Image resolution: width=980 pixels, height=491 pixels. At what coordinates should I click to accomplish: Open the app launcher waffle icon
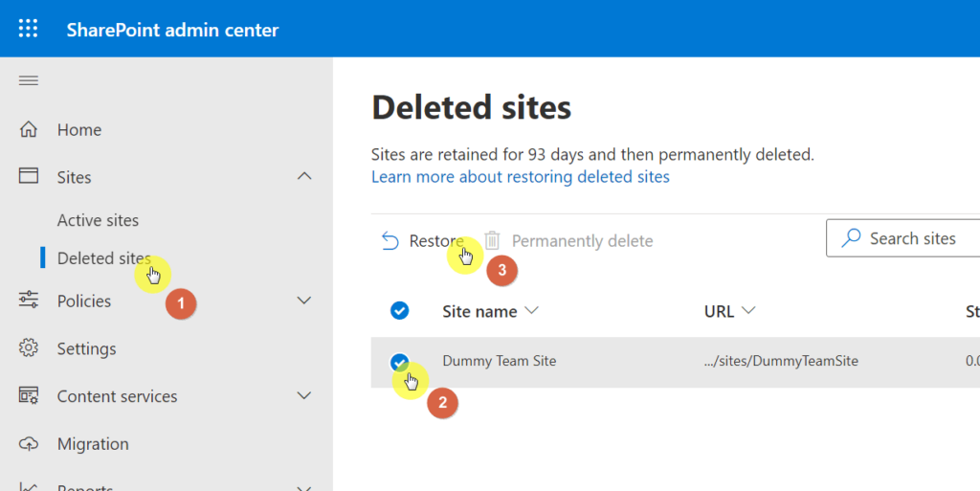click(28, 29)
